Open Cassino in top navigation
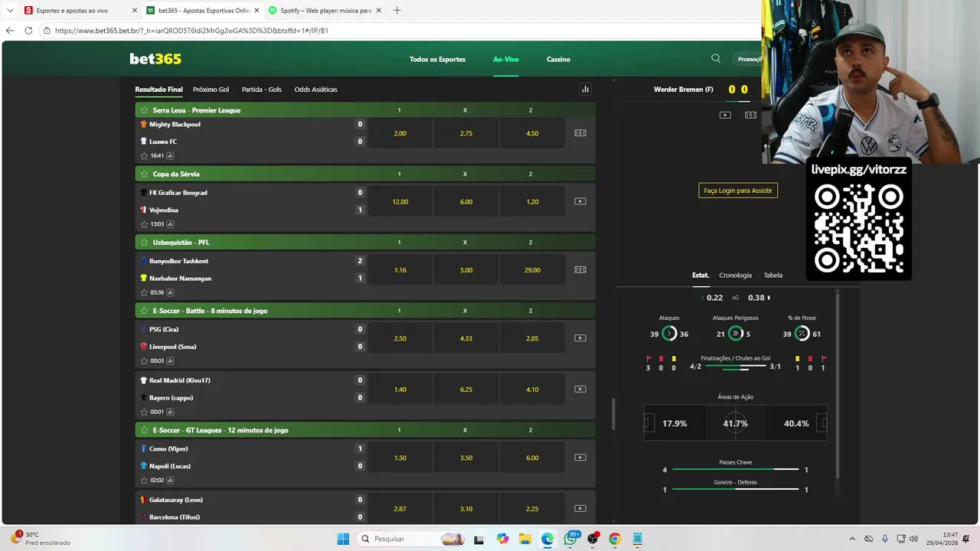 pos(558,59)
